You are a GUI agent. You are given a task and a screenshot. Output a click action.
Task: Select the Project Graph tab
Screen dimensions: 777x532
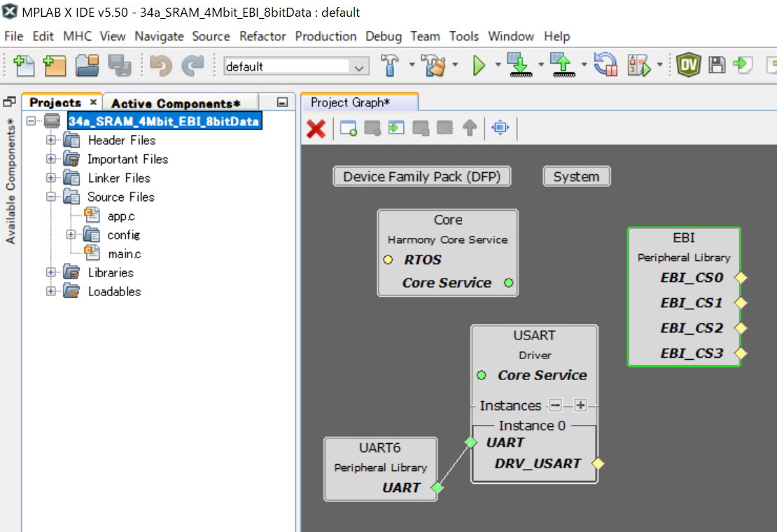pos(350,102)
